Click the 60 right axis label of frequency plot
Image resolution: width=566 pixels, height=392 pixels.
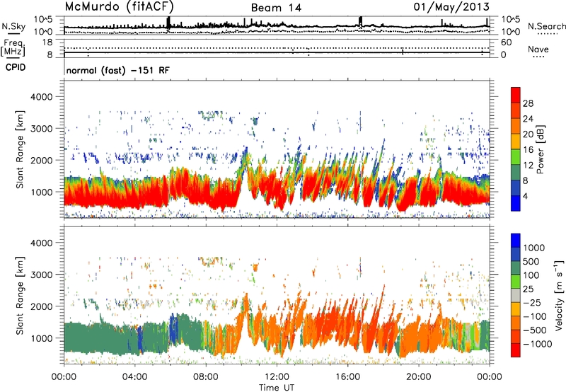[x=506, y=42]
